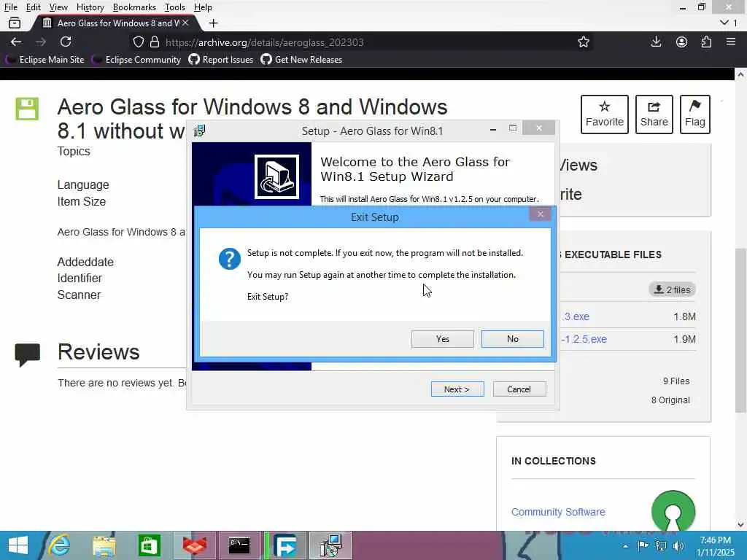Open network status tray icon

pos(661,545)
